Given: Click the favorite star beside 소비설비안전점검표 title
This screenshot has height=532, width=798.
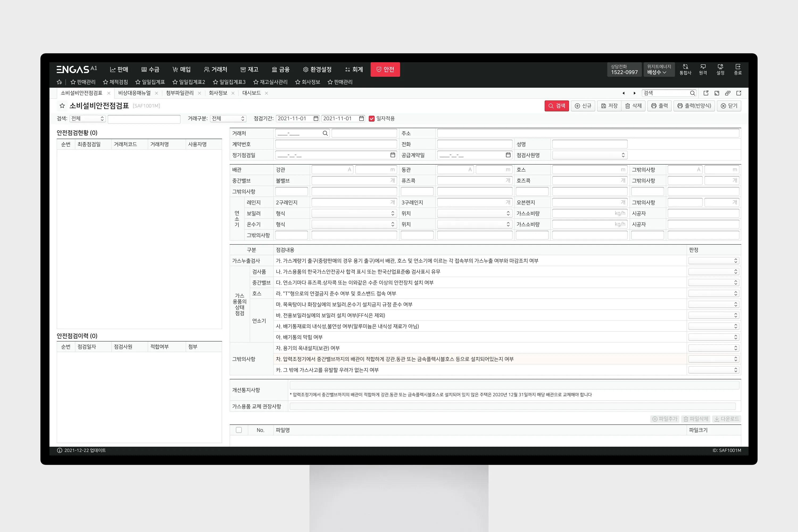Looking at the screenshot, I should coord(62,106).
